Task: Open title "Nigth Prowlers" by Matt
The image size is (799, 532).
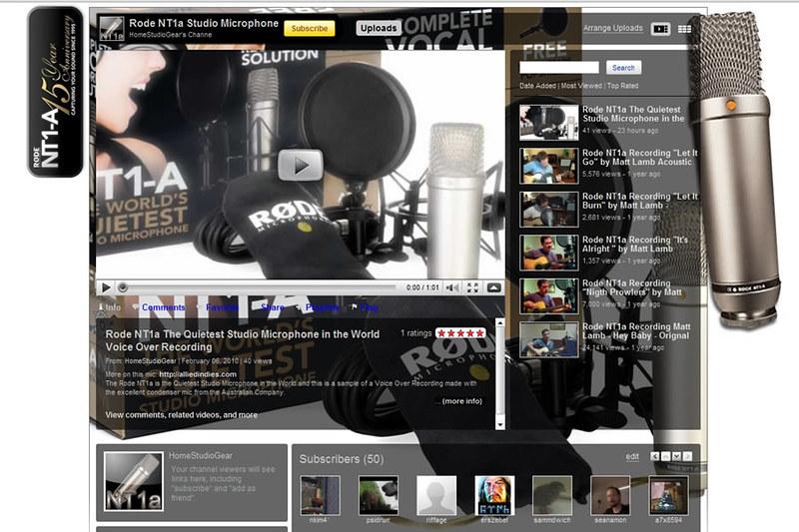Action: tap(632, 287)
